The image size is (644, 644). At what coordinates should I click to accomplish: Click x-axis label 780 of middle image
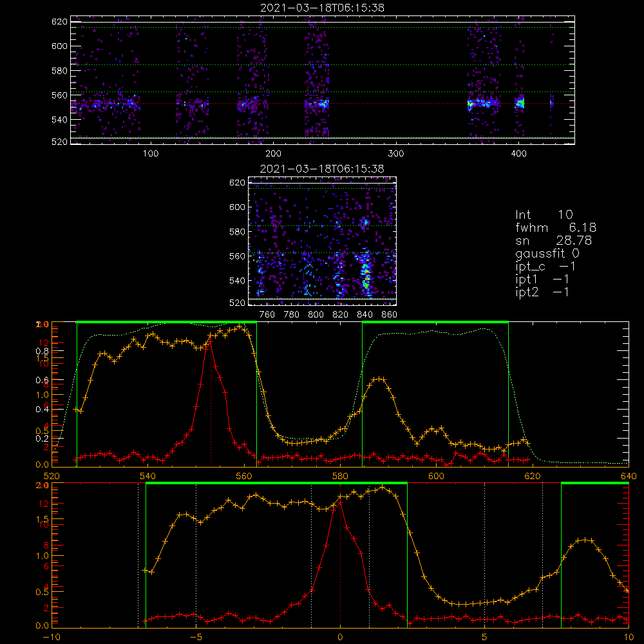292,315
